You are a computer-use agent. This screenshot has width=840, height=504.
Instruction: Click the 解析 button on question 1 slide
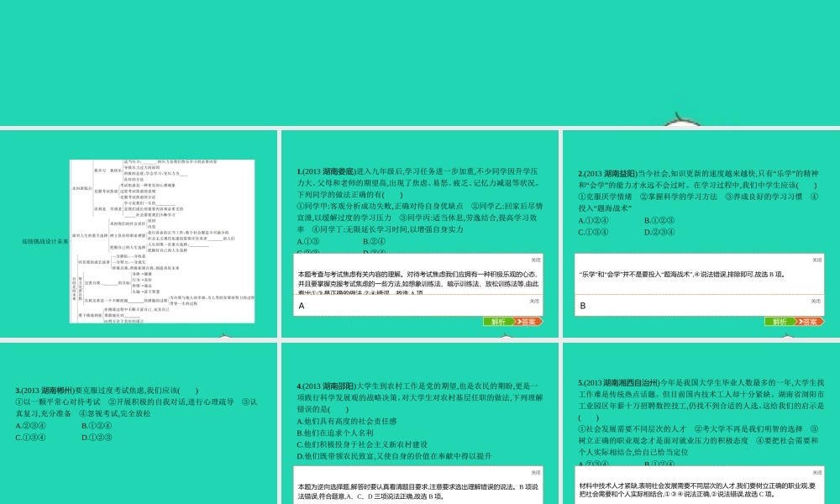(498, 322)
